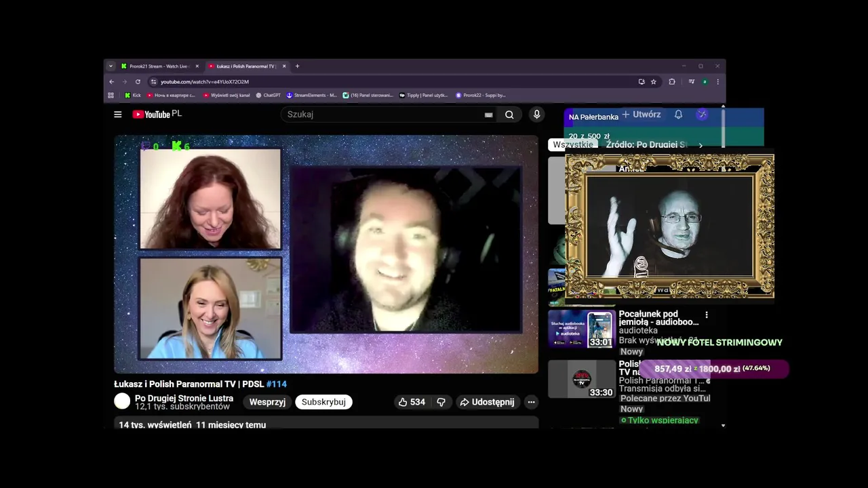Open the Po Drugiej Stronie Lustra channel name
868x488 pixels.
[184, 399]
